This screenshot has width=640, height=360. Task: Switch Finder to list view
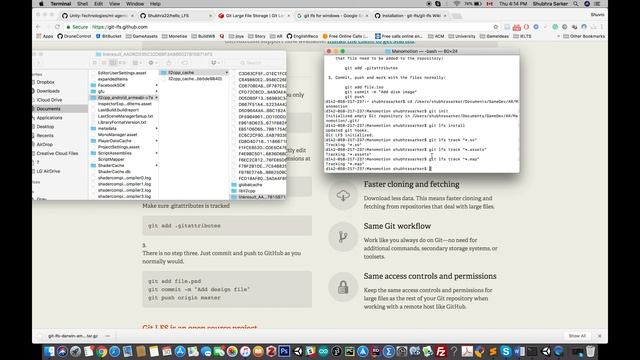point(104,63)
